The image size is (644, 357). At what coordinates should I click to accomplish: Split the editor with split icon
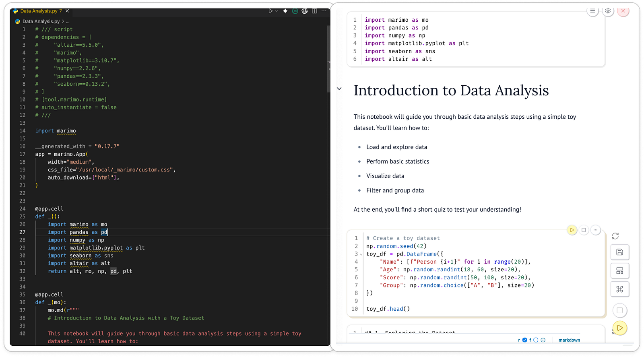(314, 11)
